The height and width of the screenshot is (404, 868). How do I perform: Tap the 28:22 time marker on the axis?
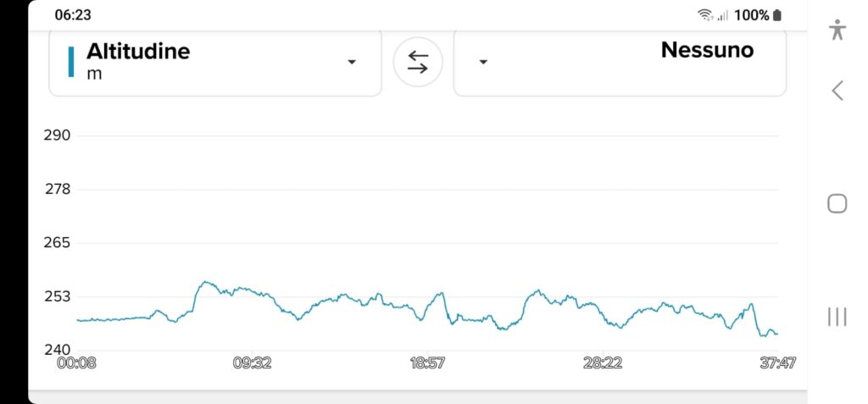click(x=603, y=362)
